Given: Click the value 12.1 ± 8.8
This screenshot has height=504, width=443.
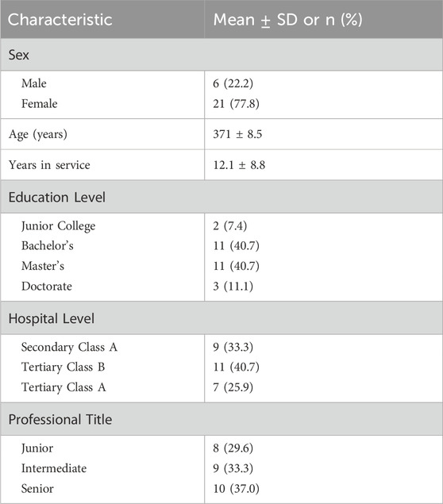Looking at the screenshot, I should click(x=239, y=165).
